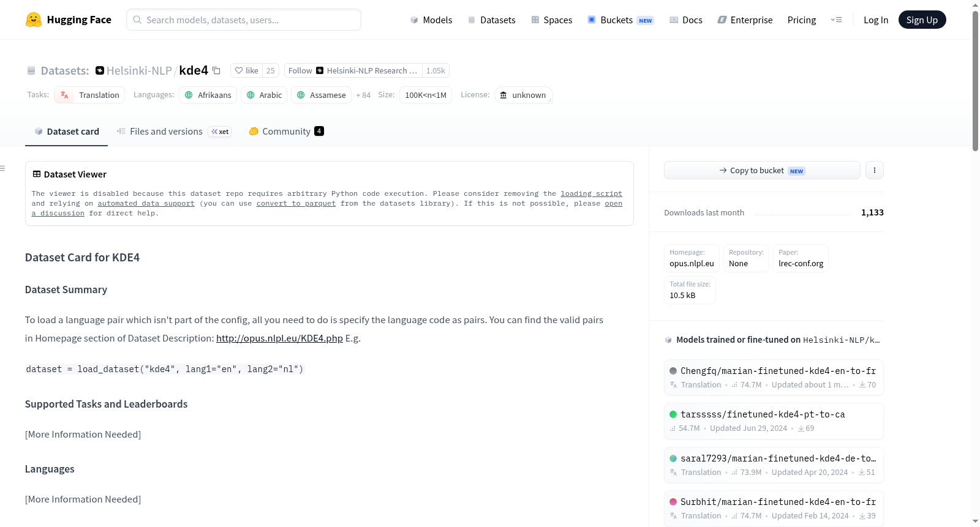Open homepage opus.nlpl.eu card
The width and height of the screenshot is (980, 527).
[692, 258]
